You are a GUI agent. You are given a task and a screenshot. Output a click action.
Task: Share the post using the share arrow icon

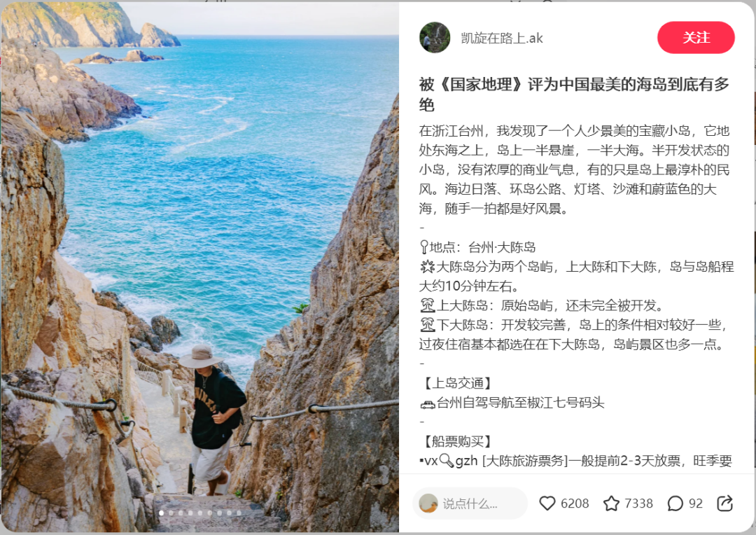tap(724, 503)
